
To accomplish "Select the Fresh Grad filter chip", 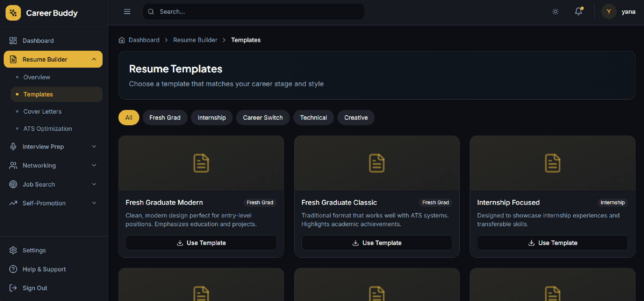I will [x=165, y=118].
